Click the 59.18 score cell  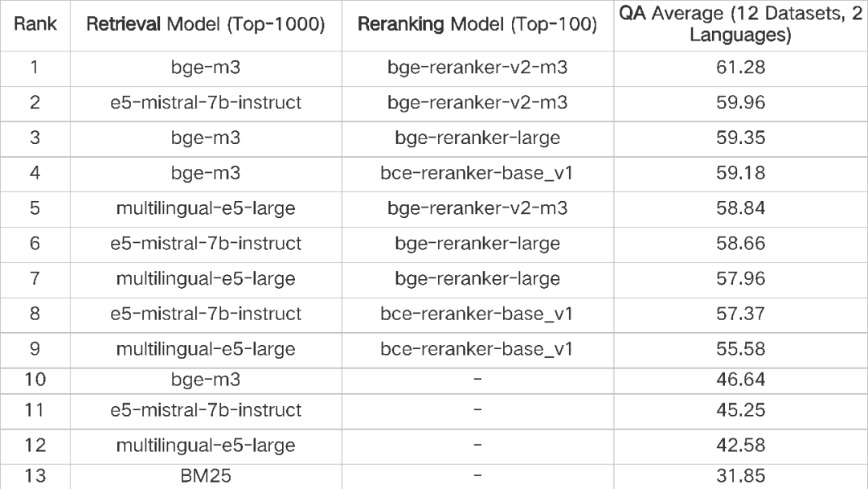(741, 173)
